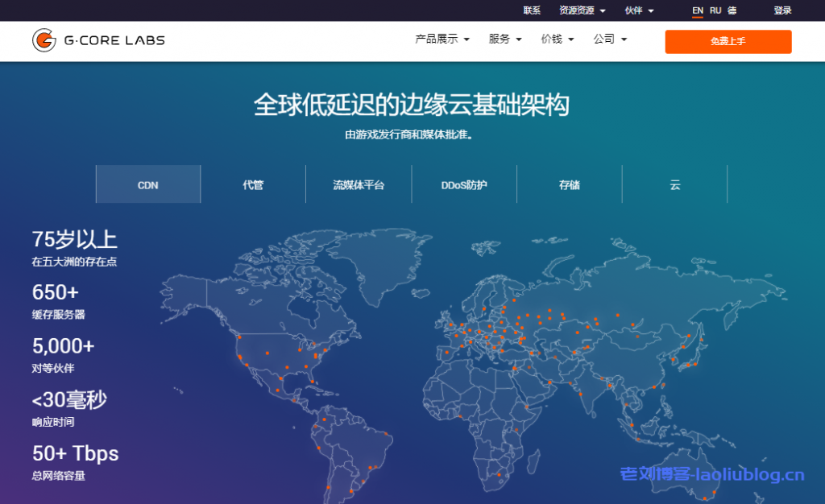Open the 流媒体平台 tab
The height and width of the screenshot is (504, 825).
click(359, 184)
